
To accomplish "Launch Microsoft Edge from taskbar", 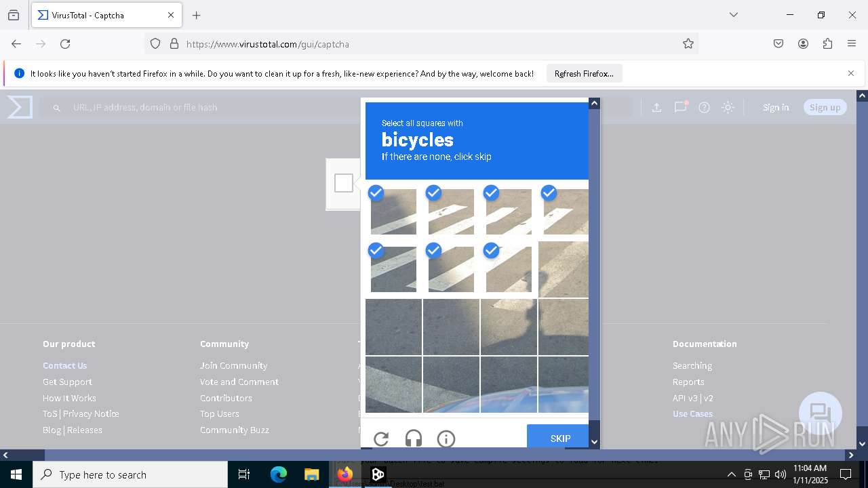I will coord(279,474).
